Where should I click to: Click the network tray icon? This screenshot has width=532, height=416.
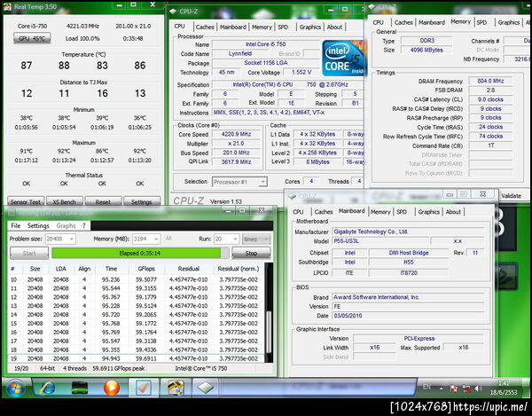click(466, 389)
